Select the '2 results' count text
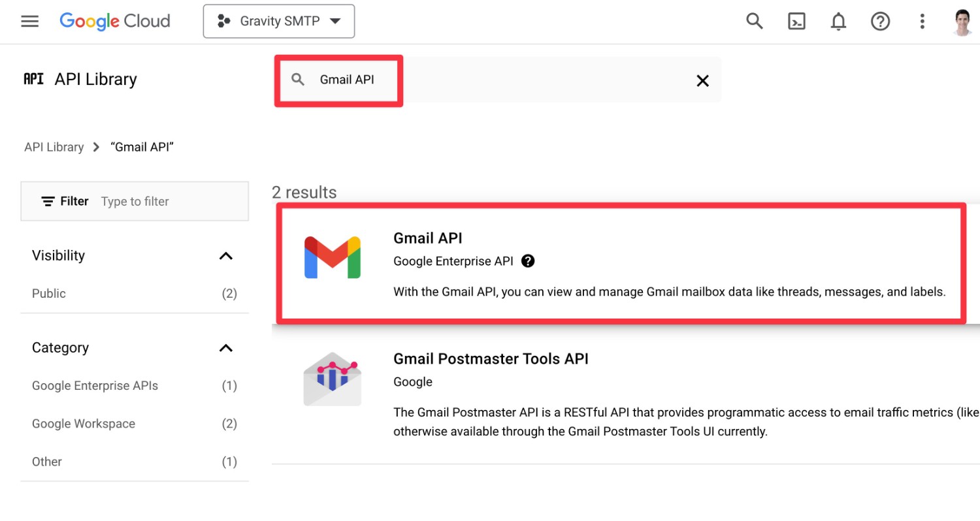The height and width of the screenshot is (521, 980). (x=304, y=193)
